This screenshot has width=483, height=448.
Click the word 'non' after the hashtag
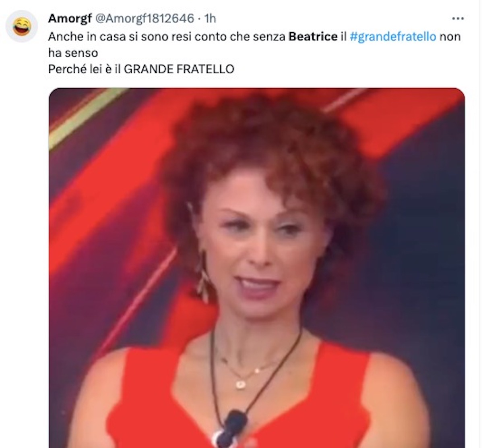point(450,37)
